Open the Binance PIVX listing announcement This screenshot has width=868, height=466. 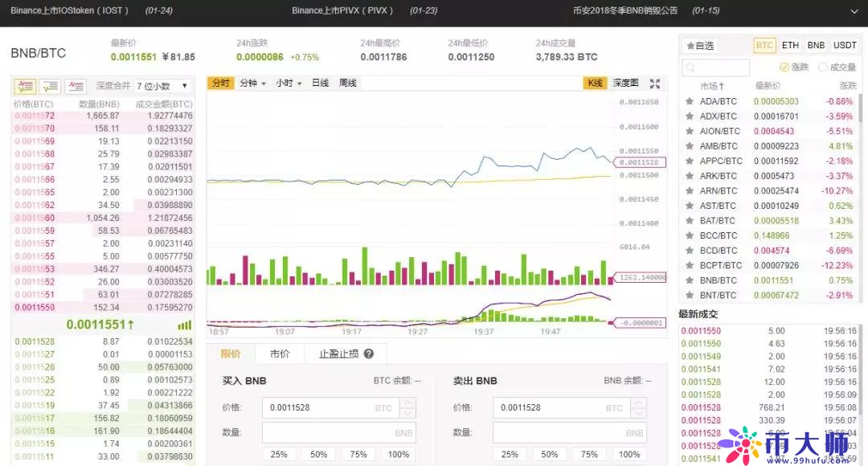coord(342,10)
